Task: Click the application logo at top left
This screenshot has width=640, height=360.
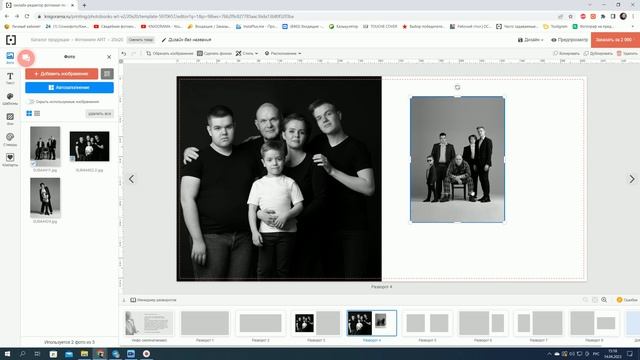Action: pos(11,40)
